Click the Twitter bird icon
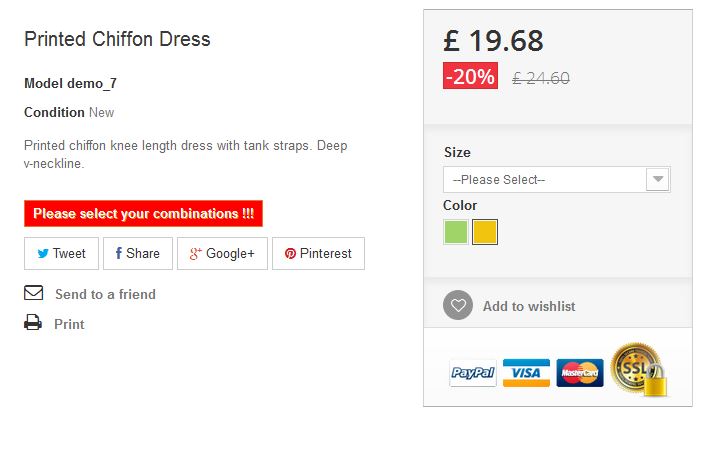 coord(43,254)
